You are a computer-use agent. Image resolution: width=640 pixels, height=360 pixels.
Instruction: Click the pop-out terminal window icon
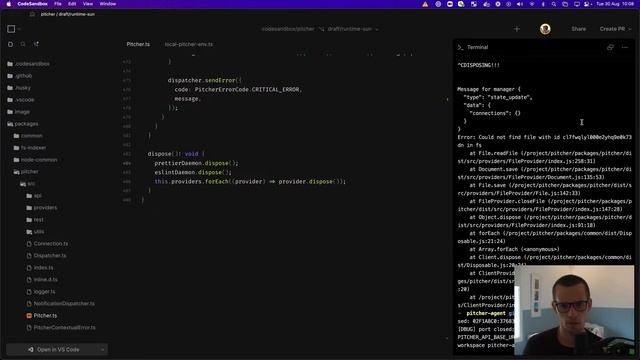pos(610,47)
